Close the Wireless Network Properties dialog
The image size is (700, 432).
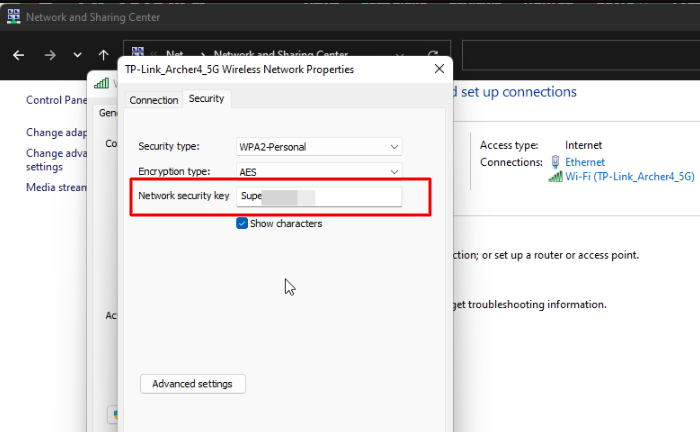tap(439, 69)
